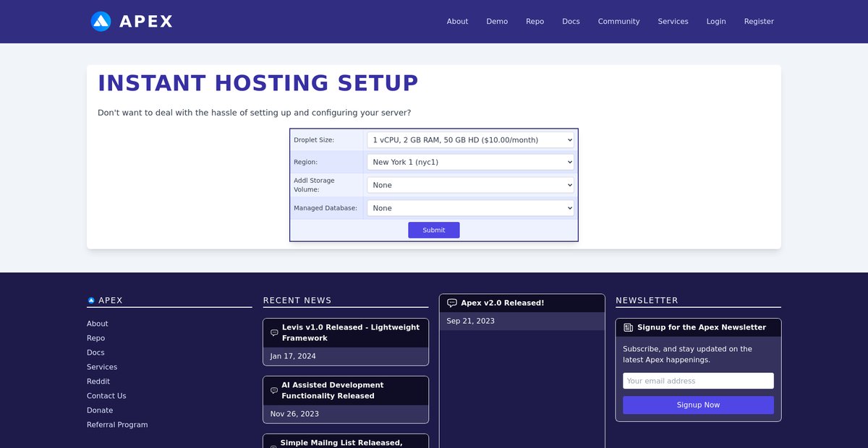868x448 pixels.
Task: Open the Region dropdown
Action: coord(470,162)
